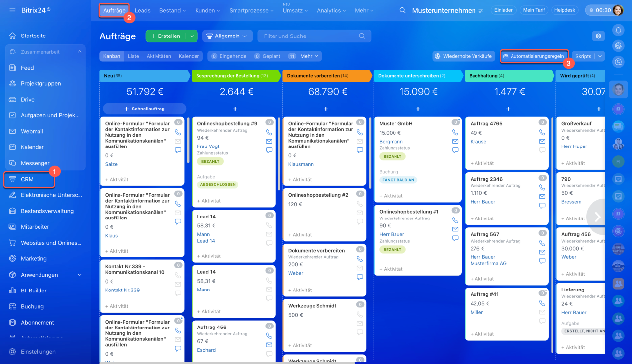Click the mail icon on Muster GmbH card
This screenshot has width=632, height=364.
coord(455,141)
